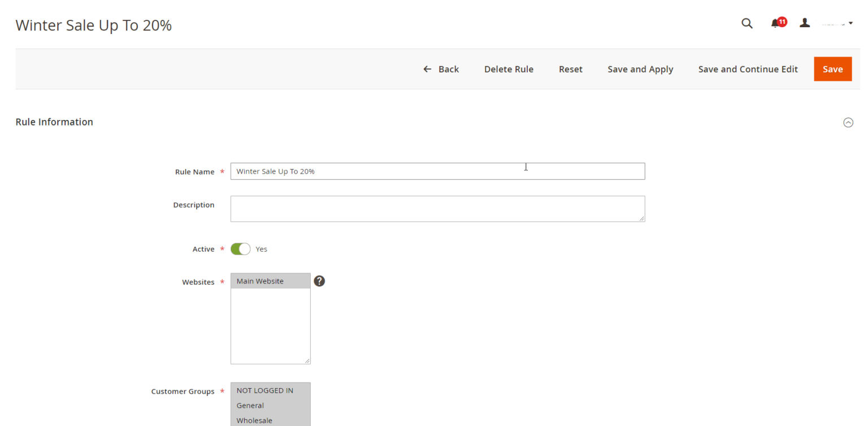Viewport: 868px width, 426px height.
Task: Click the user account avatar icon
Action: pos(805,23)
